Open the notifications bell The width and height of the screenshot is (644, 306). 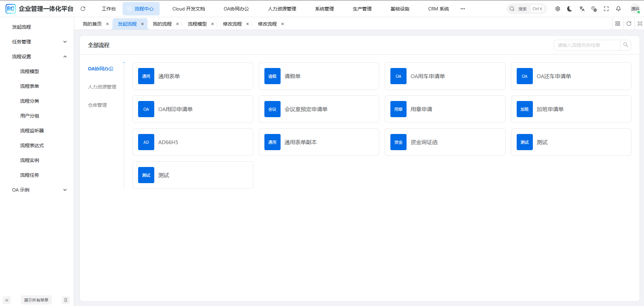point(618,9)
